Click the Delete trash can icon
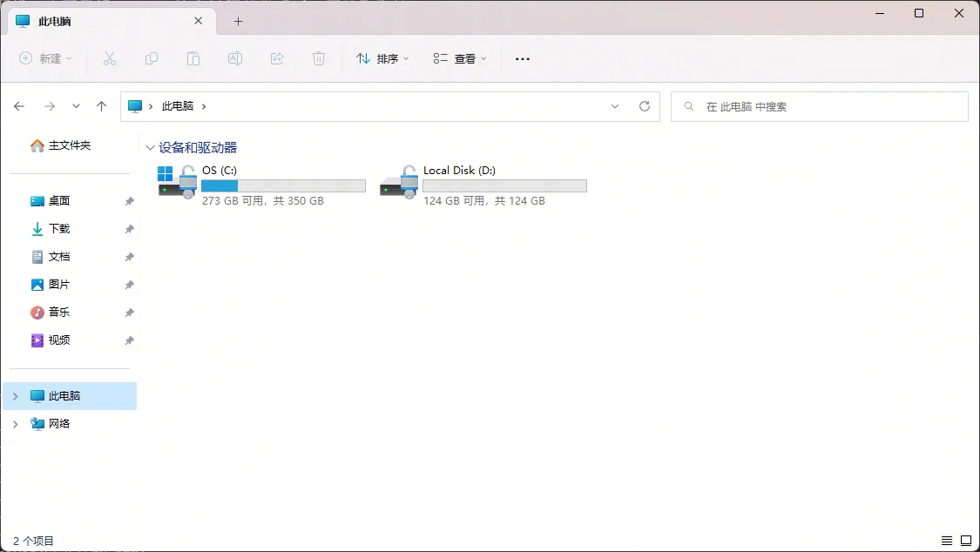Viewport: 980px width, 552px height. click(x=319, y=58)
